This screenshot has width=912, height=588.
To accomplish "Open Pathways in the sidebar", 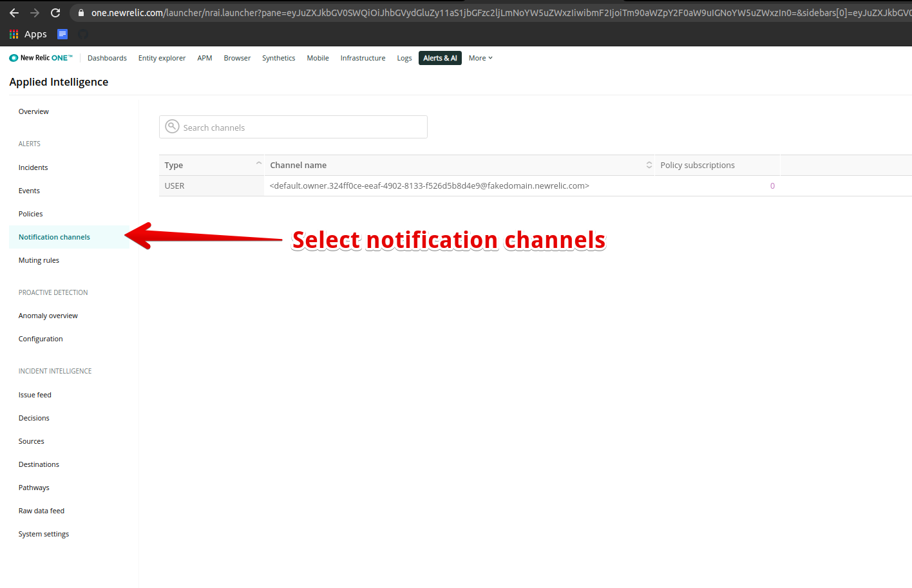I will pos(34,488).
